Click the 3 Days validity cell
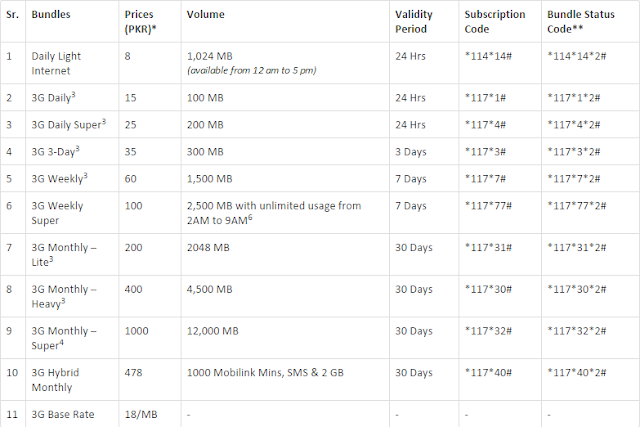The width and height of the screenshot is (640, 427). (x=411, y=151)
